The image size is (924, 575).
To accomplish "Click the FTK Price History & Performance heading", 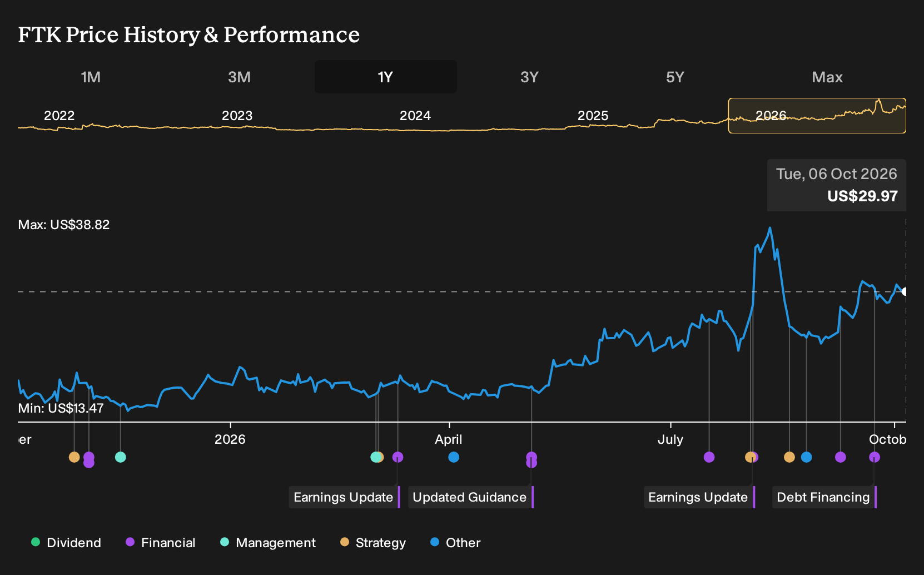I will [189, 35].
